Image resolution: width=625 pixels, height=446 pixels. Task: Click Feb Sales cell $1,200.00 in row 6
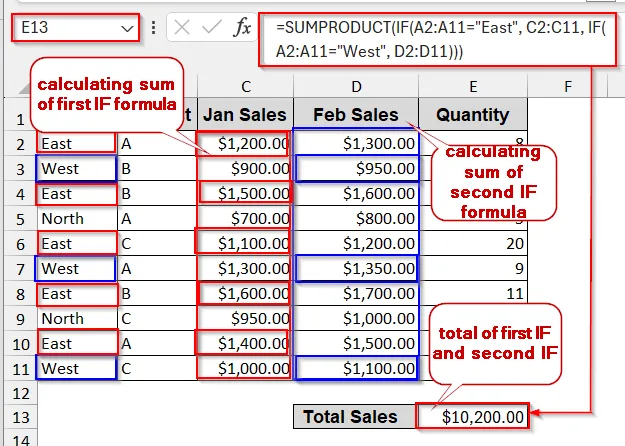click(356, 244)
